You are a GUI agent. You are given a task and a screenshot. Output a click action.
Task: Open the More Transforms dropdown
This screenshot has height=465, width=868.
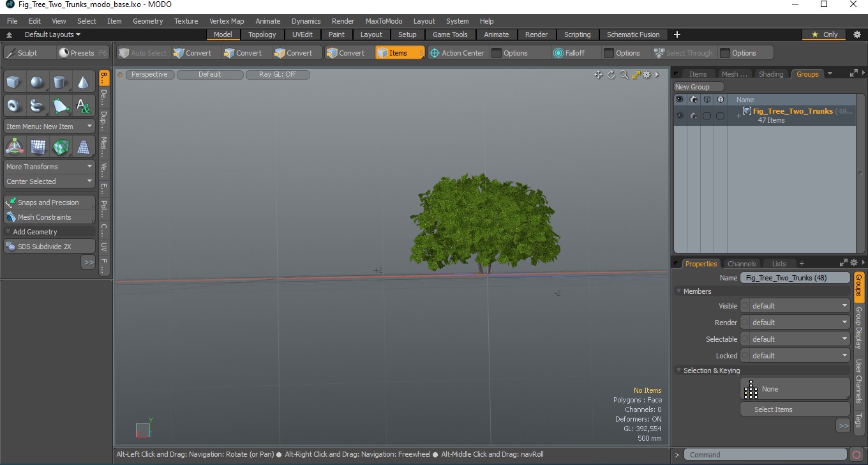point(49,167)
